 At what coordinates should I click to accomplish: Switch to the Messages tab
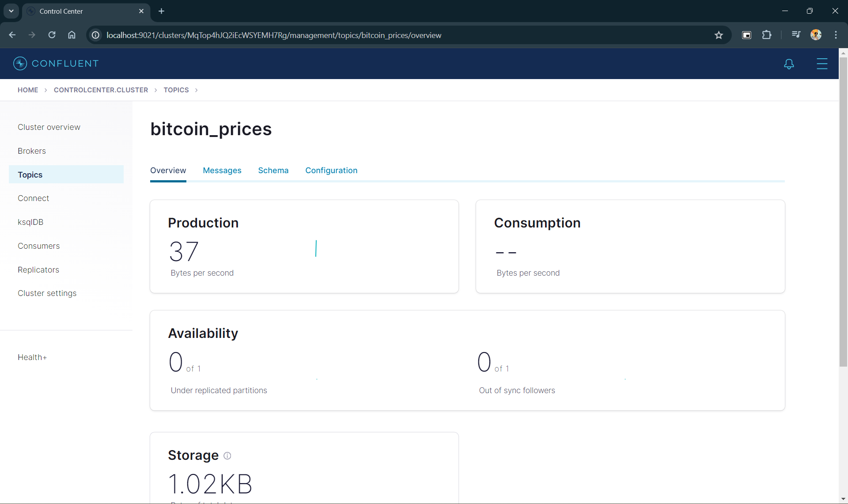click(x=222, y=171)
